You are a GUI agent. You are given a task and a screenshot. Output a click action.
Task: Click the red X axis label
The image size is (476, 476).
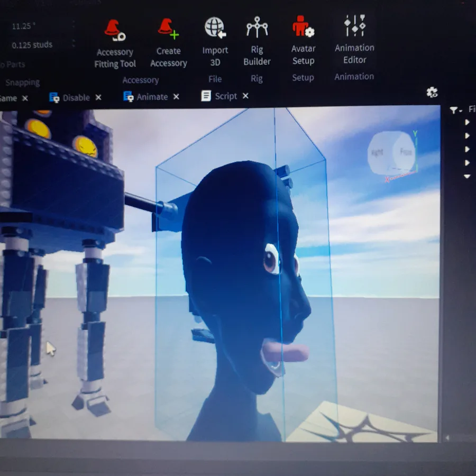pos(387,180)
